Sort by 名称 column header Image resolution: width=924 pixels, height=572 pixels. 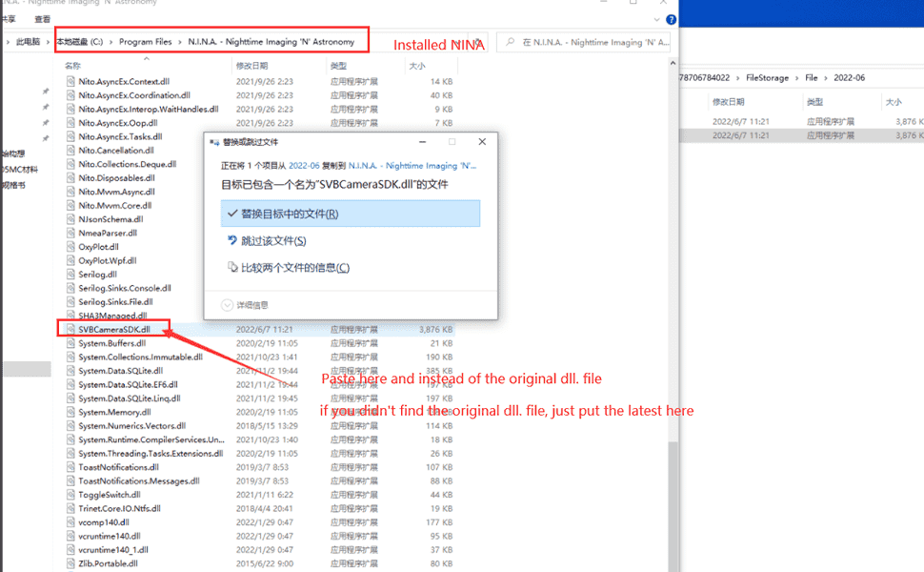click(73, 67)
